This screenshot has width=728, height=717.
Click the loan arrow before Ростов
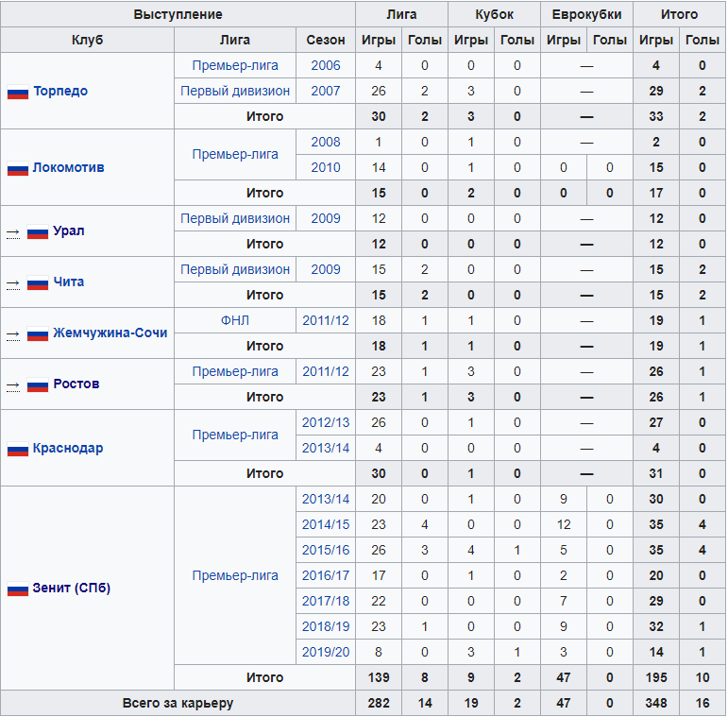[x=13, y=385]
